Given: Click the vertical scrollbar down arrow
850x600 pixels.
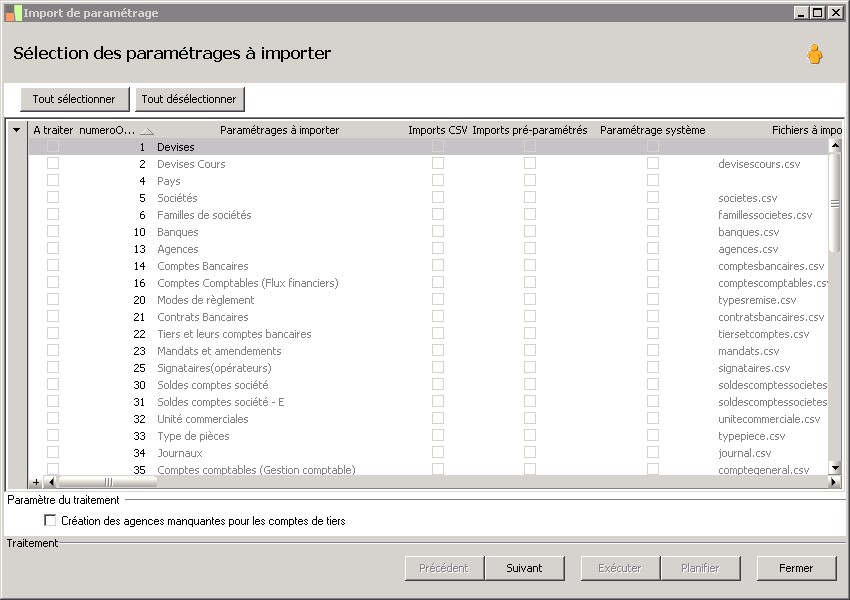Looking at the screenshot, I should tap(835, 468).
